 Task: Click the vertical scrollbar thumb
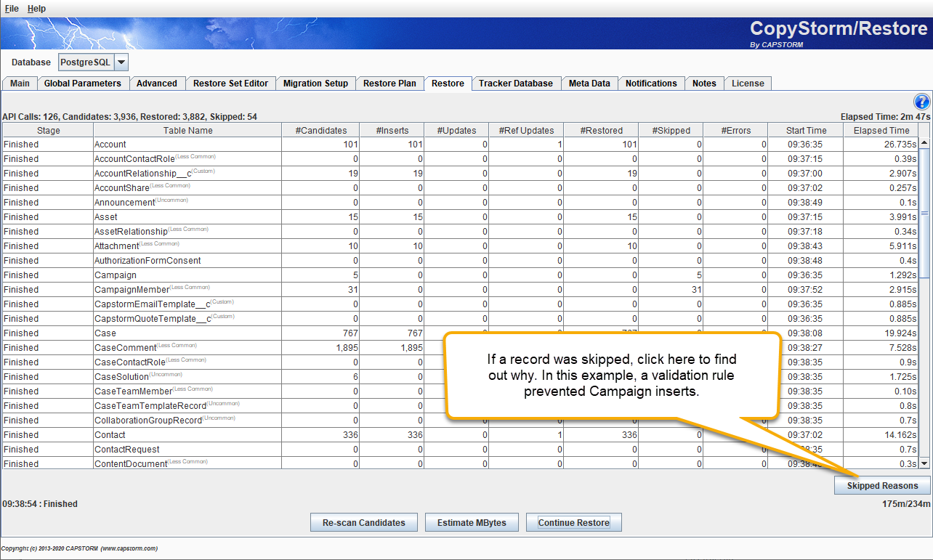pyautogui.click(x=924, y=214)
